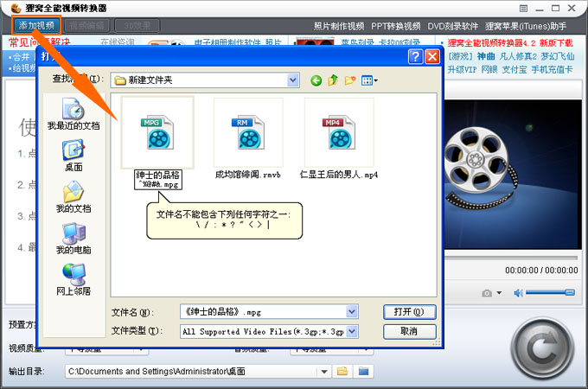
Task: Click the green back navigation icon
Action: [316, 80]
